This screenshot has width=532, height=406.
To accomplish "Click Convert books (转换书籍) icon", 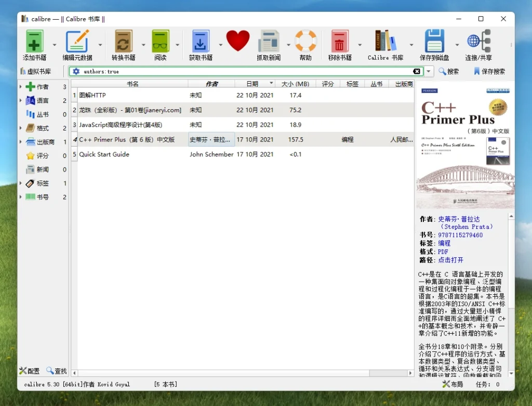I will click(124, 42).
